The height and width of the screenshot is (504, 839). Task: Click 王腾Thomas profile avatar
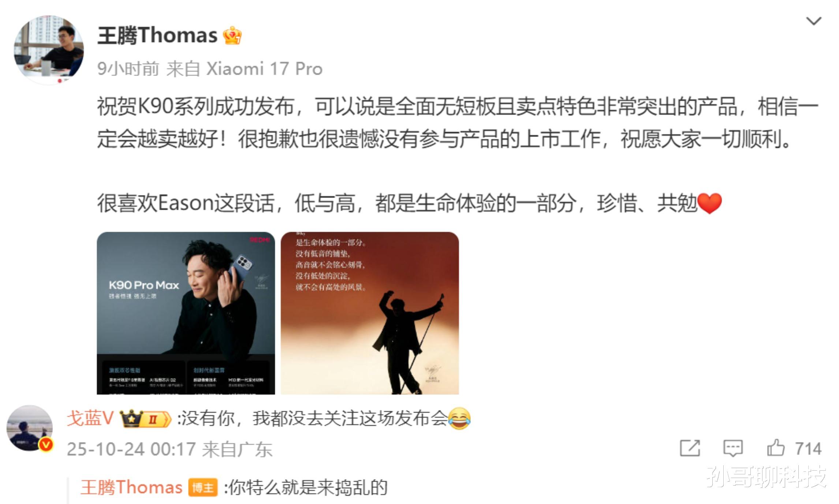pos(49,50)
